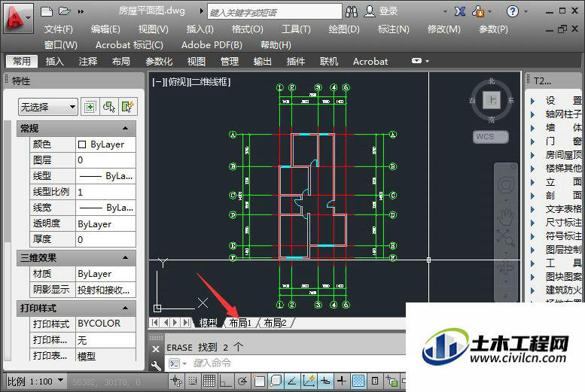Collapse the 三维效果 properties section

125,257
